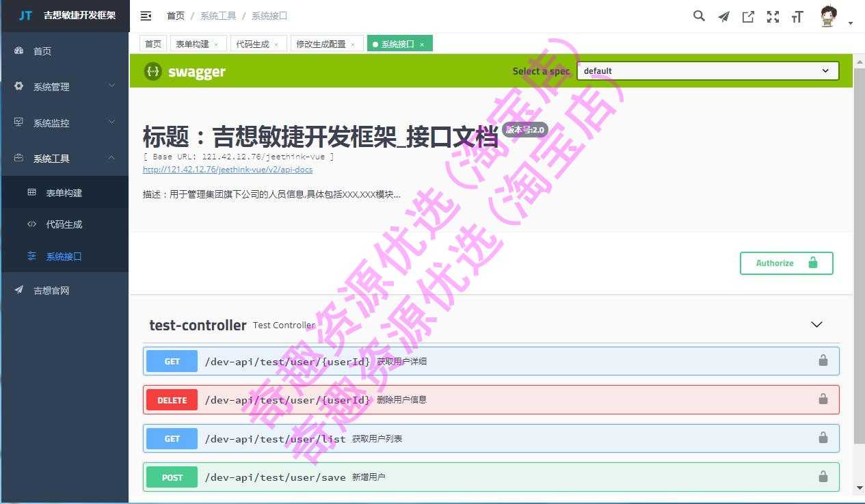
Task: Open the font size setting icon
Action: [797, 17]
